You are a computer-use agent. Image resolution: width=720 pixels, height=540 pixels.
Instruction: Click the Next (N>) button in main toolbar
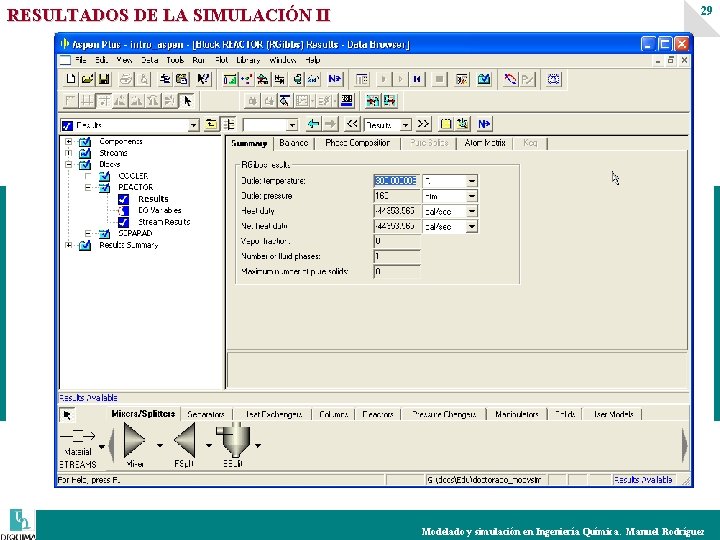coord(335,79)
